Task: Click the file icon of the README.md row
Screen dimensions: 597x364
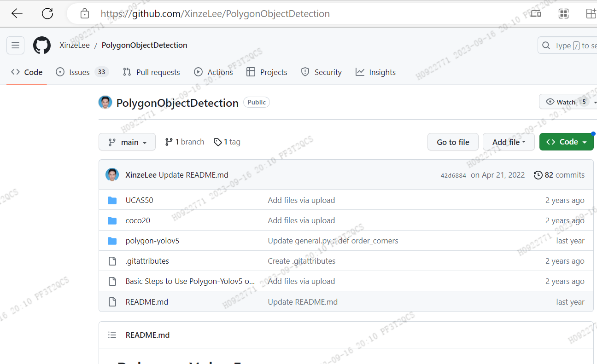Action: tap(112, 302)
